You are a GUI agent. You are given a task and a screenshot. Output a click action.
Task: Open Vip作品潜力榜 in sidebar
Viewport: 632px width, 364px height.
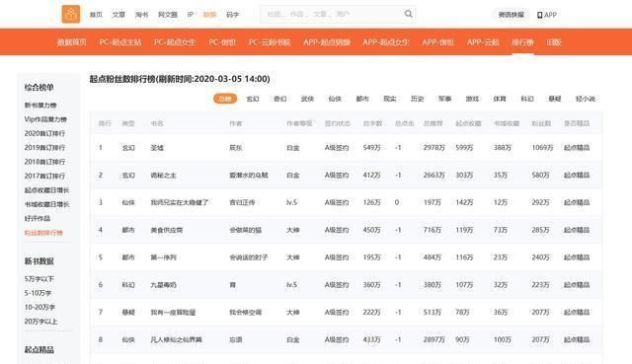coord(45,119)
